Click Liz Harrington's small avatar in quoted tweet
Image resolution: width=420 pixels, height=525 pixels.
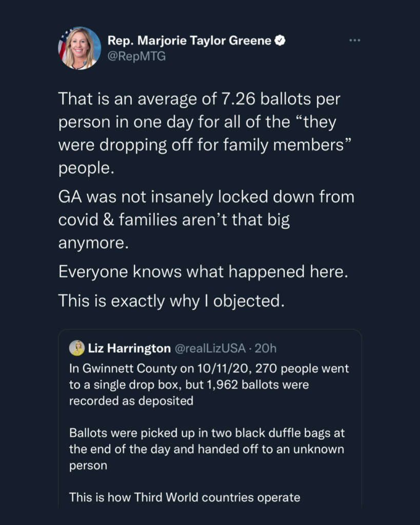pyautogui.click(x=77, y=348)
